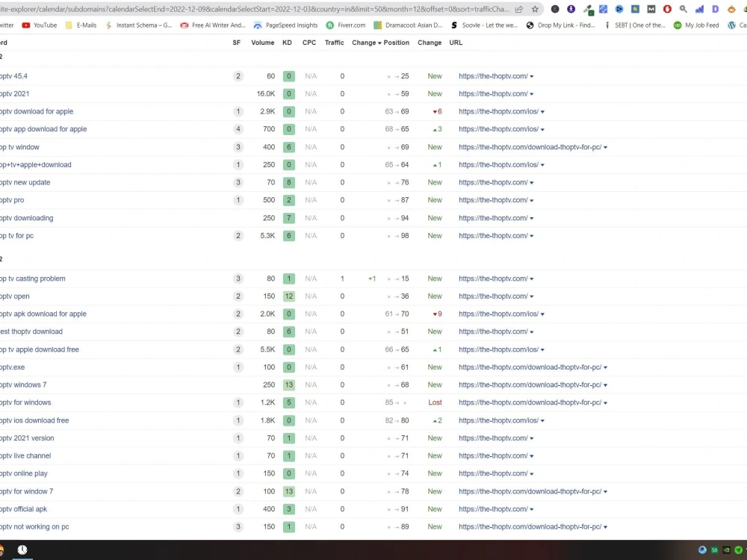
Task: Open the Free AI Writer bookmark
Action: pyautogui.click(x=213, y=25)
